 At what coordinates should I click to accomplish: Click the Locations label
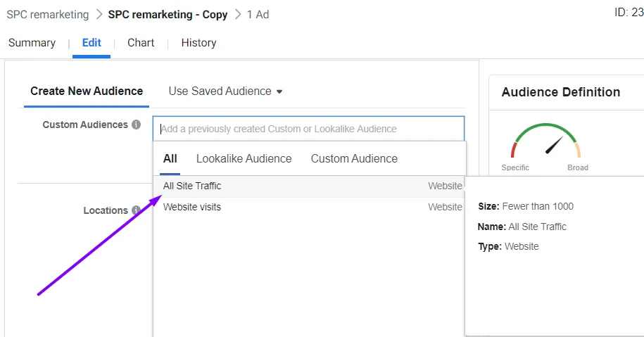coord(106,210)
